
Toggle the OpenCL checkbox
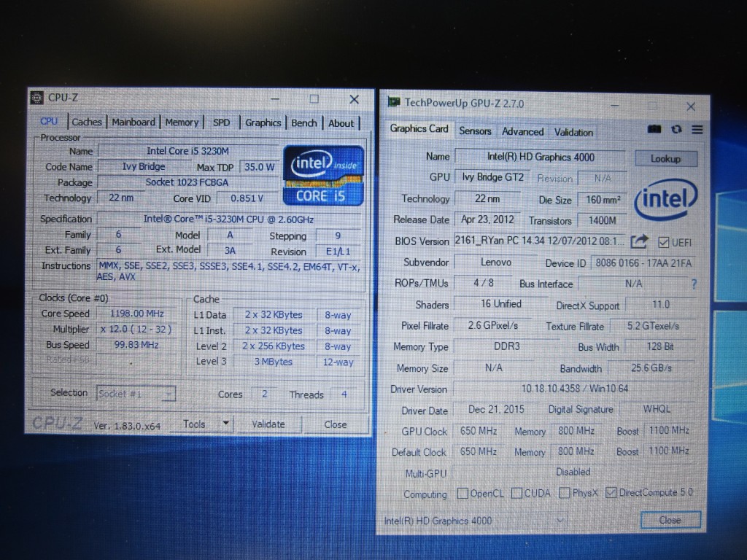462,493
